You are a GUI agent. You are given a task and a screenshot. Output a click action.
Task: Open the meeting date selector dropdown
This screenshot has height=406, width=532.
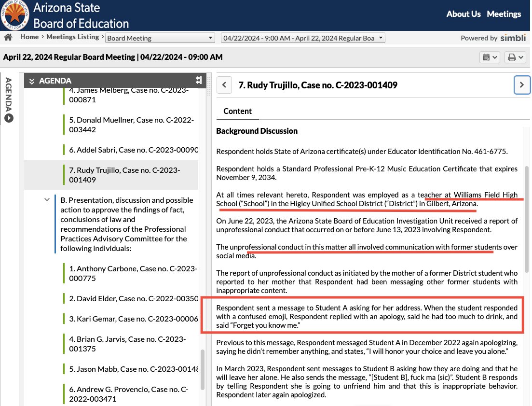click(x=303, y=38)
